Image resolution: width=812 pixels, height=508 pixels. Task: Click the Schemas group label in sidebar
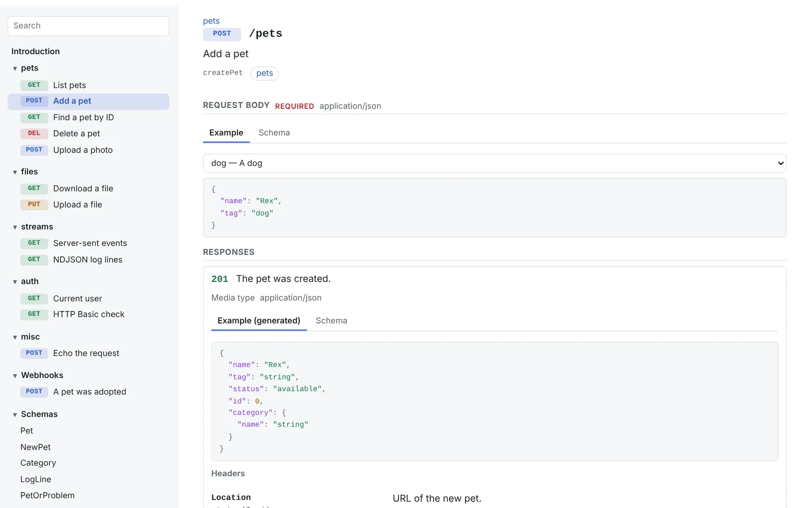coord(39,414)
